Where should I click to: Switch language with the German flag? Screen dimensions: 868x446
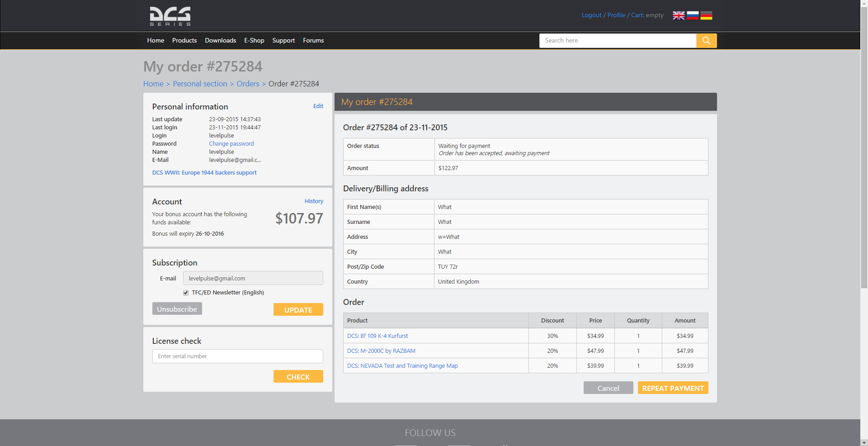(706, 15)
